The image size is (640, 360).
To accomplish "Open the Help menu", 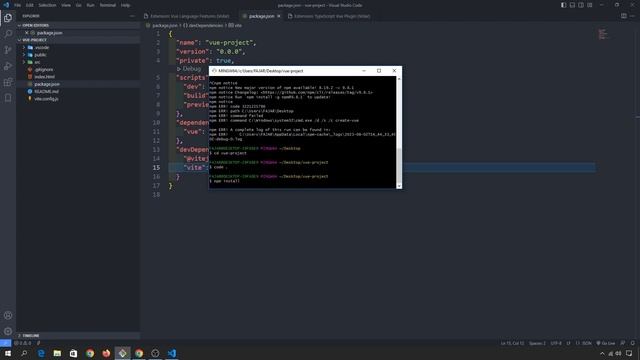I will [125, 5].
